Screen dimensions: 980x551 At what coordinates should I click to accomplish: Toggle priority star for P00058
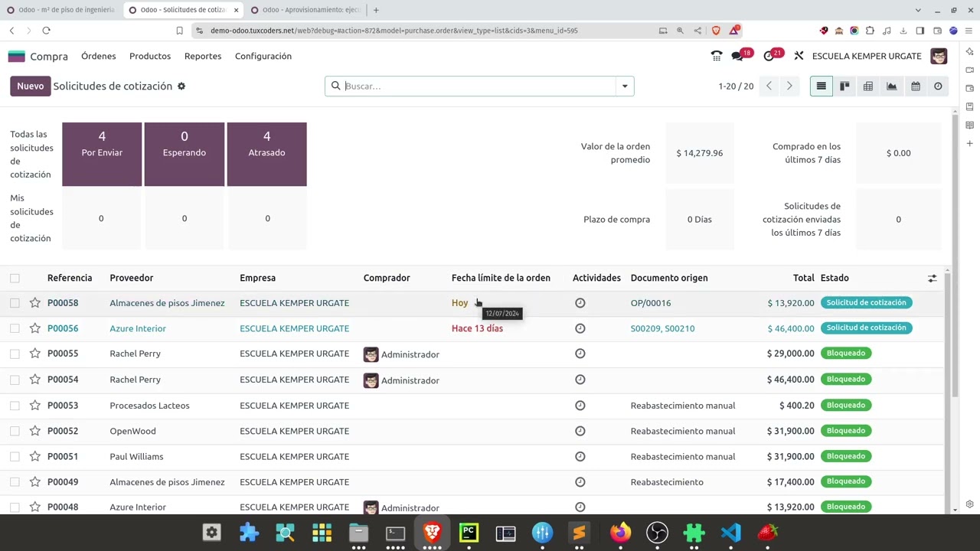[x=34, y=303]
